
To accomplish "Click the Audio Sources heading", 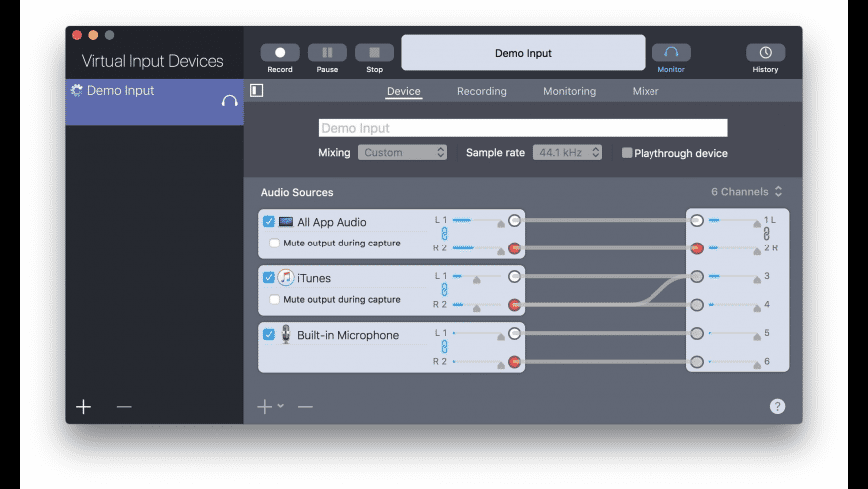I will click(297, 192).
